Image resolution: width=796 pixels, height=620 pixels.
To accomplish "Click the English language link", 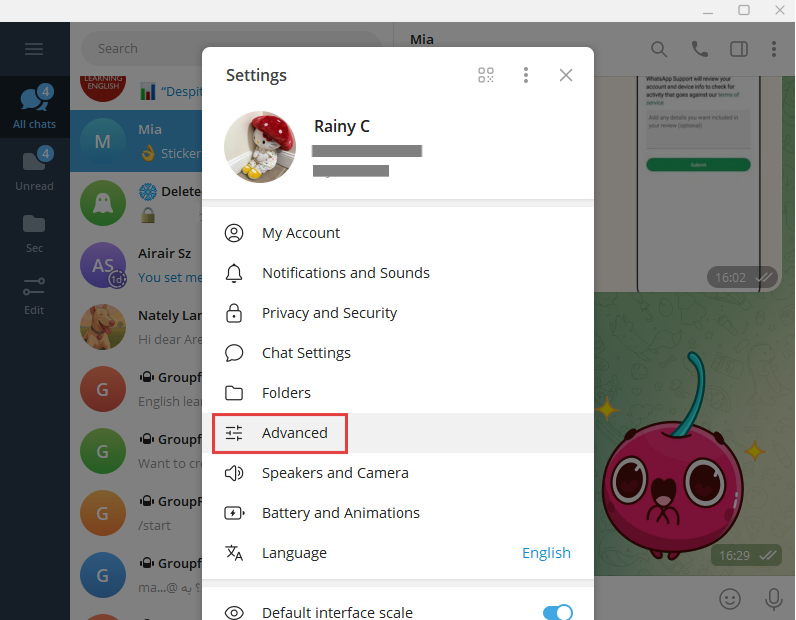I will [x=546, y=553].
